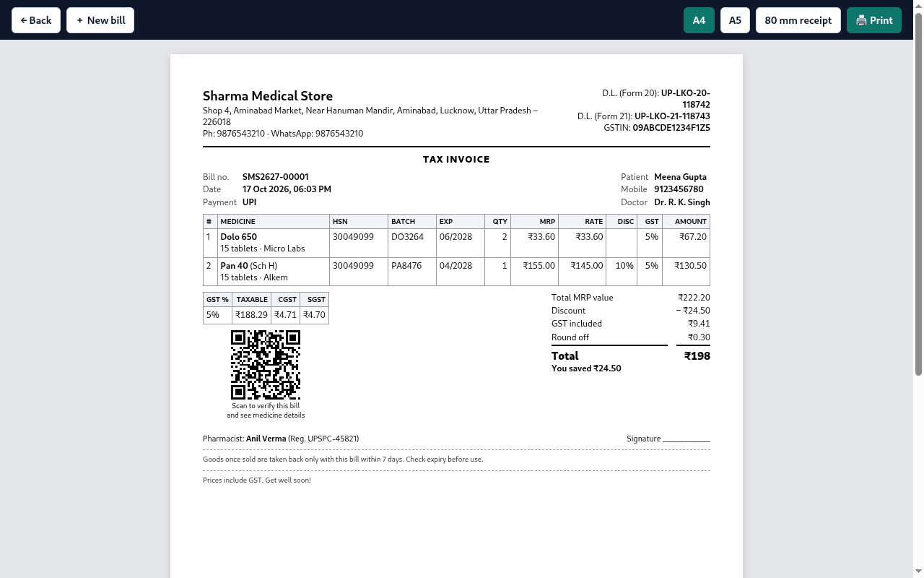The image size is (924, 578).
Task: Click the Round off value ₹0.30
Action: [x=699, y=337]
